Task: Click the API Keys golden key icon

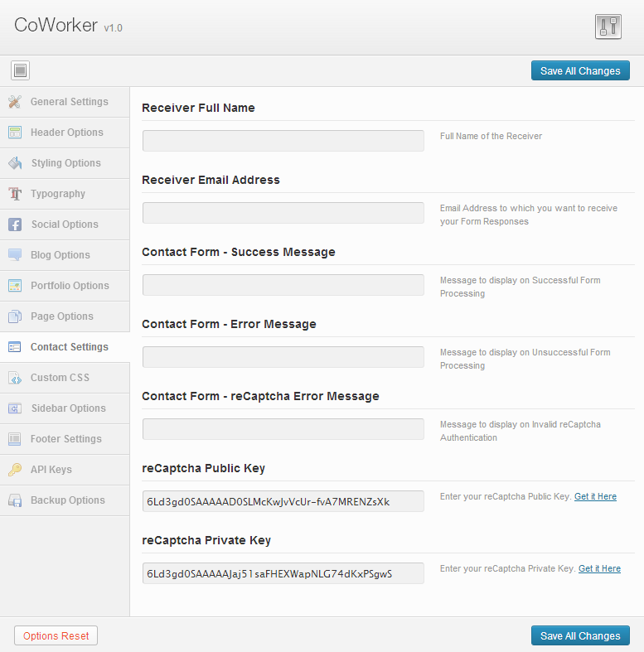Action: pyautogui.click(x=15, y=470)
